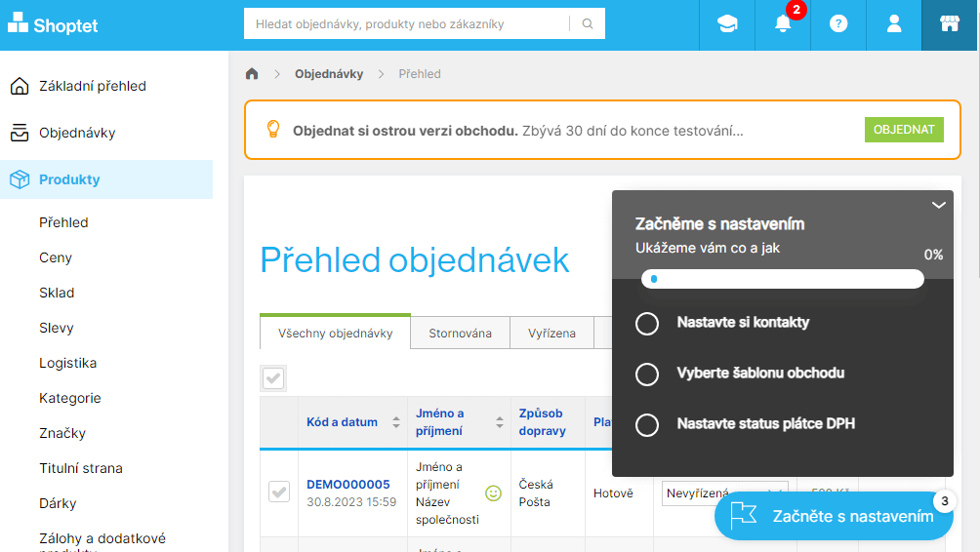The height and width of the screenshot is (552, 980).
Task: Open the help question mark icon
Action: click(838, 24)
